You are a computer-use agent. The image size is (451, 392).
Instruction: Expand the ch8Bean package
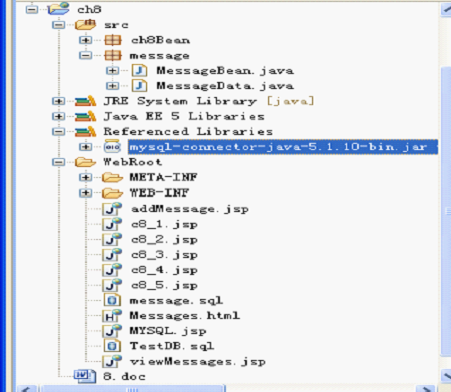85,40
